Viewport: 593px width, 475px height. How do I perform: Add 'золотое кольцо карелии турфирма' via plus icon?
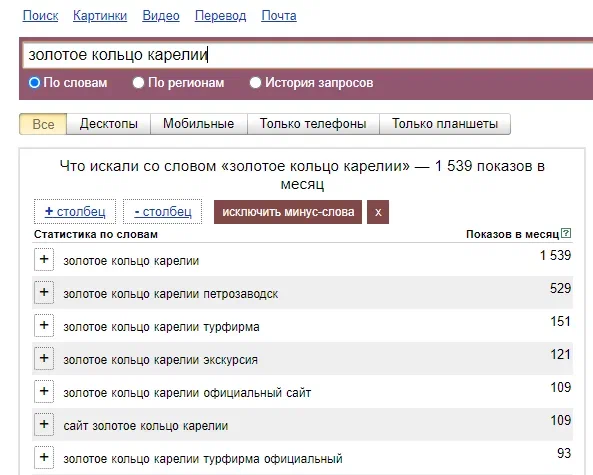[x=44, y=325]
